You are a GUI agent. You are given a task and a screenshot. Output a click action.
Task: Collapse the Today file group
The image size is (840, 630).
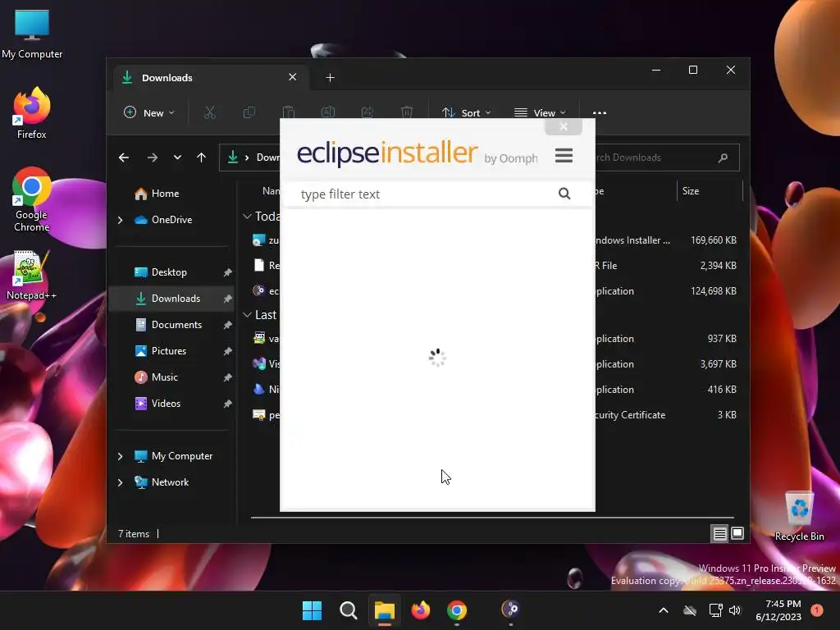tap(247, 217)
